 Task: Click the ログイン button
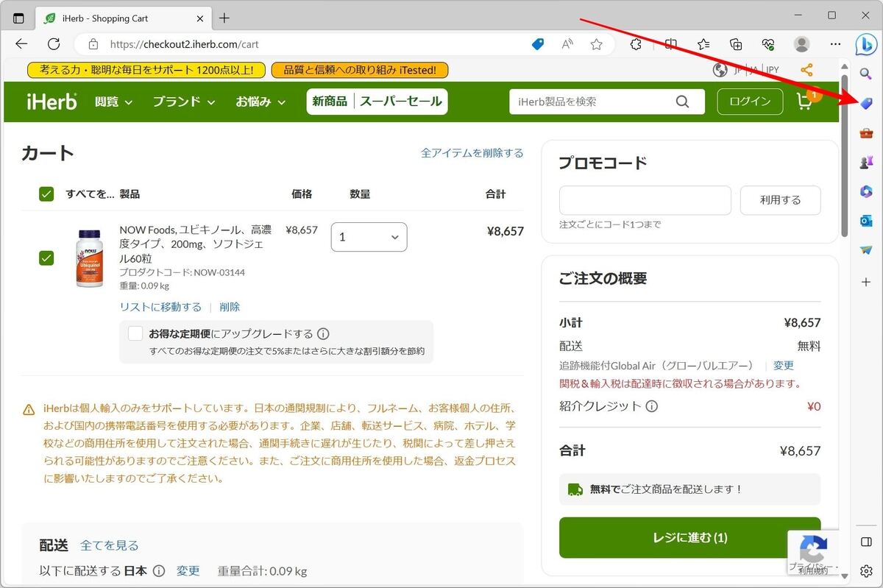tap(750, 102)
